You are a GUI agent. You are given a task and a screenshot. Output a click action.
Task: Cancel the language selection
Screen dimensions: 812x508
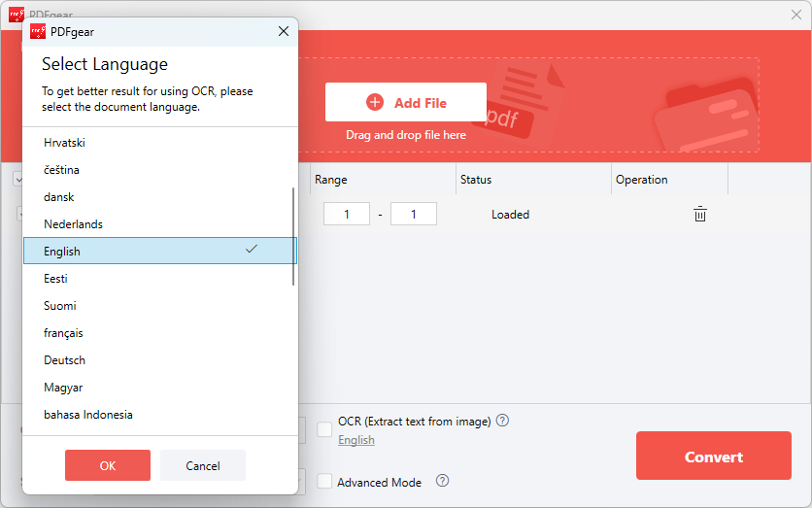click(203, 465)
